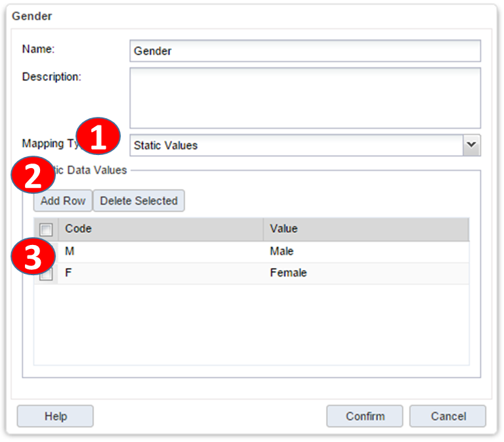Check the box for the Female row
This screenshot has width=504, height=442.
46,275
